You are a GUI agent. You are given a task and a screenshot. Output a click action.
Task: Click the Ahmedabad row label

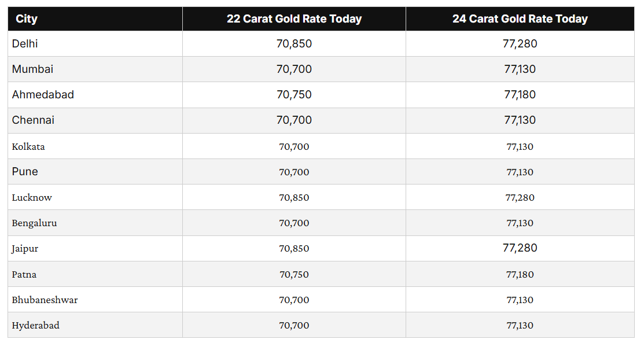coord(43,95)
